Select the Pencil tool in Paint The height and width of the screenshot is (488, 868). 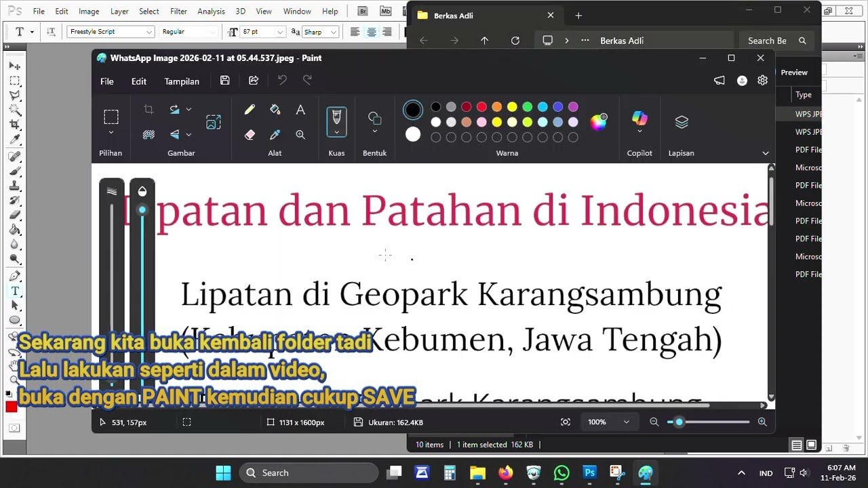click(250, 110)
